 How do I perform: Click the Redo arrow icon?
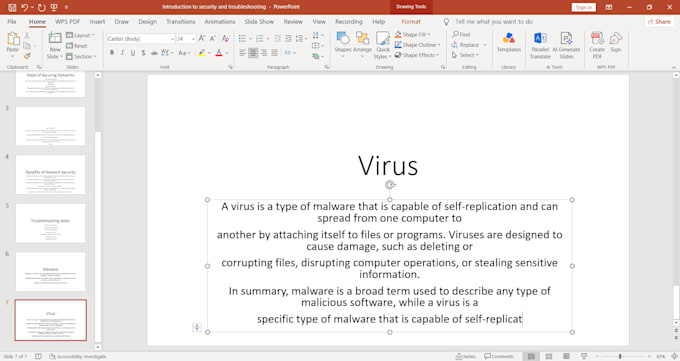pyautogui.click(x=41, y=7)
